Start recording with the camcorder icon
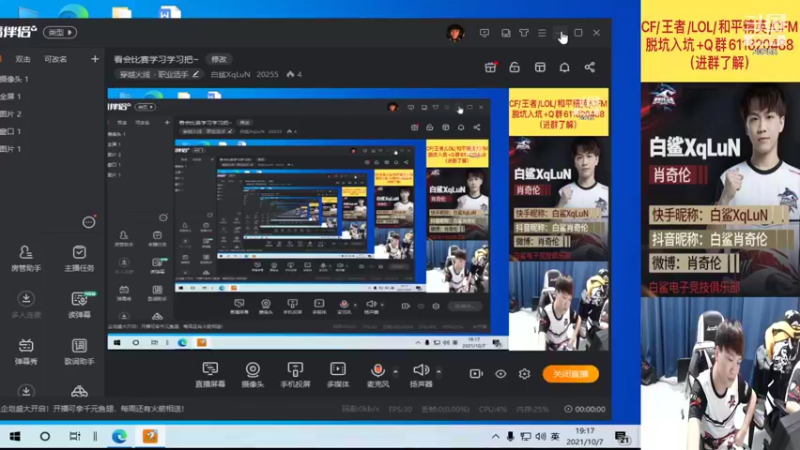 [476, 374]
